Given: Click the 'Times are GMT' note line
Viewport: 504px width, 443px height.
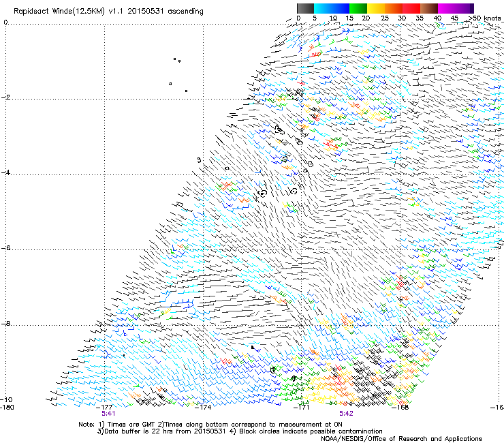Looking at the screenshot, I should [210, 425].
